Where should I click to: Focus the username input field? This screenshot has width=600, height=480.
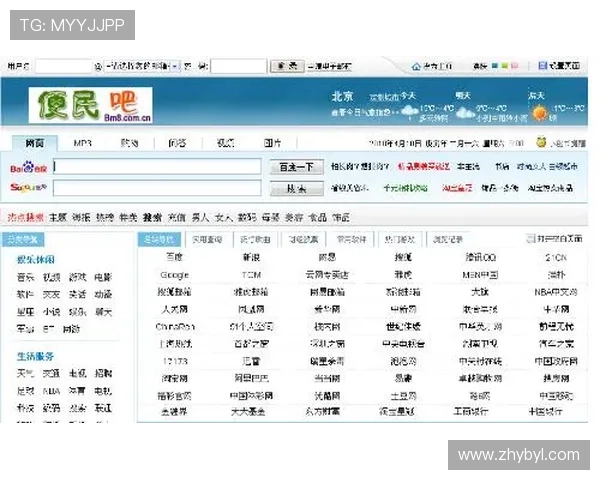coord(63,66)
